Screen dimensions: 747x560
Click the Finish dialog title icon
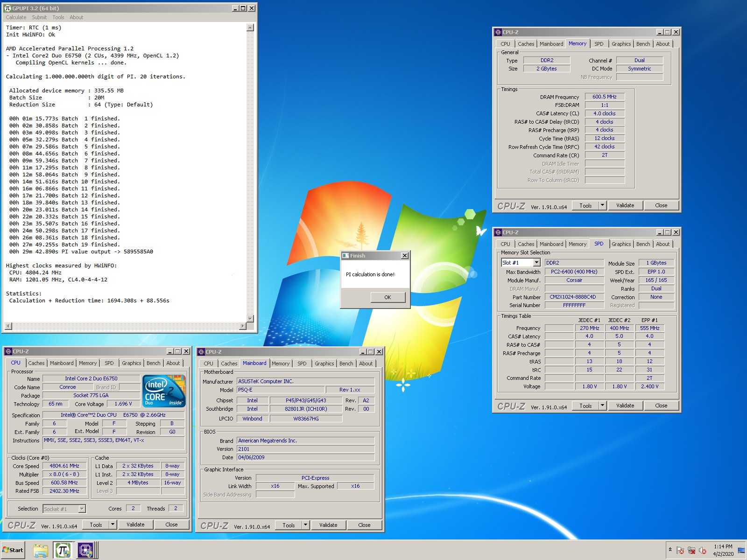(345, 256)
